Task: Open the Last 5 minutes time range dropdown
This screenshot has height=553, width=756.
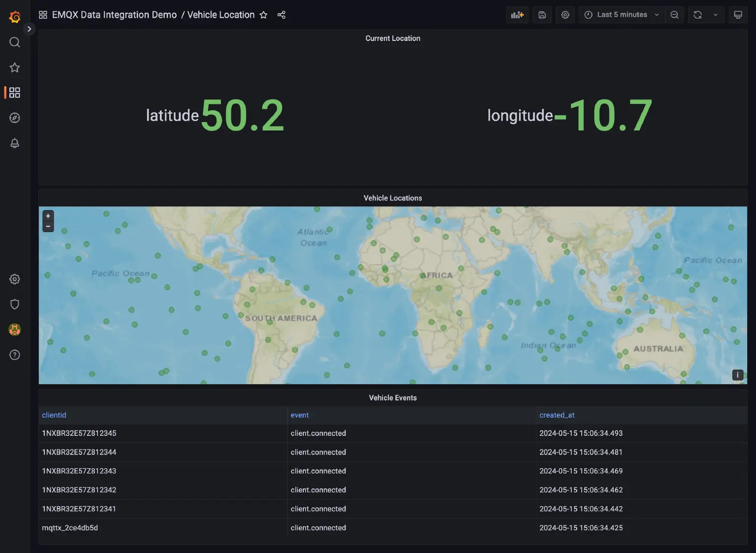Action: 621,15
